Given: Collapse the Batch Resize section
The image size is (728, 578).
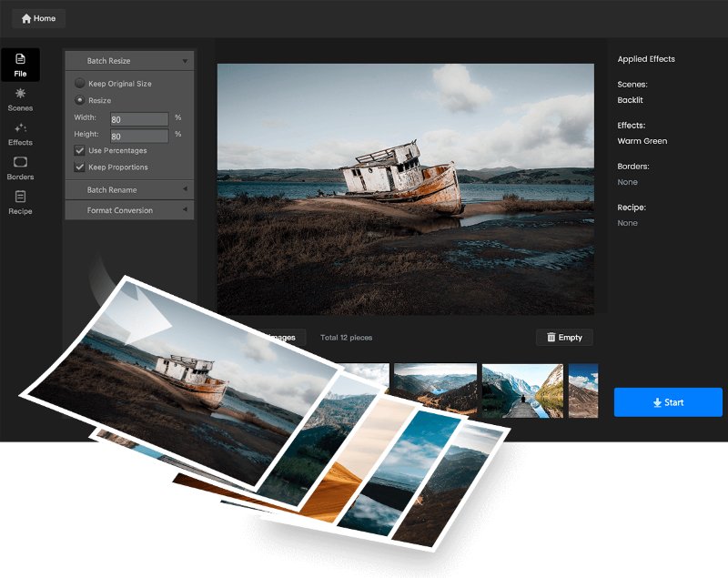Looking at the screenshot, I should click(x=185, y=61).
